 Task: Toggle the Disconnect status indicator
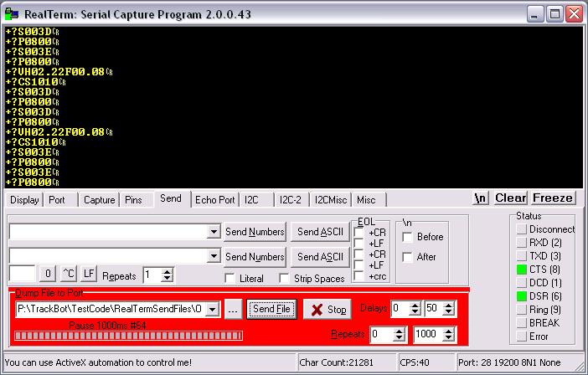522,229
